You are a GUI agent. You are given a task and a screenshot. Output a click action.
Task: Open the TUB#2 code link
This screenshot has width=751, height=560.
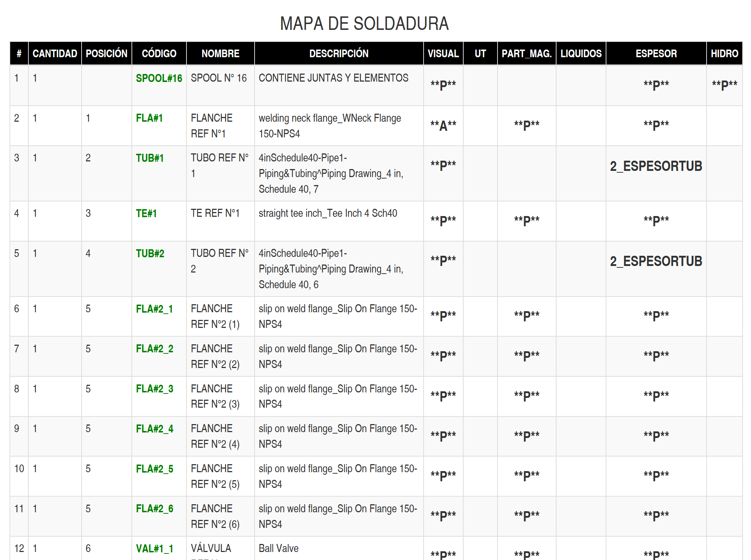tap(150, 254)
